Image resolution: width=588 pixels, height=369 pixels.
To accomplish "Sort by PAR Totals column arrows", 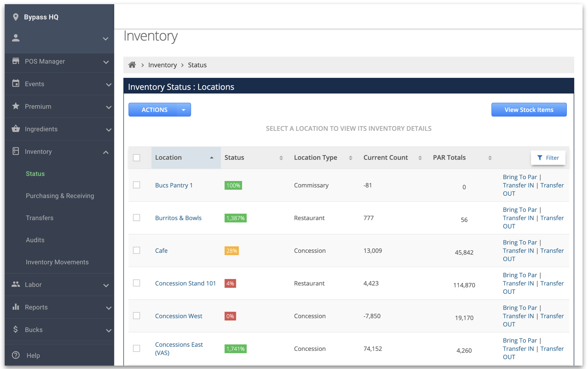I will 490,158.
